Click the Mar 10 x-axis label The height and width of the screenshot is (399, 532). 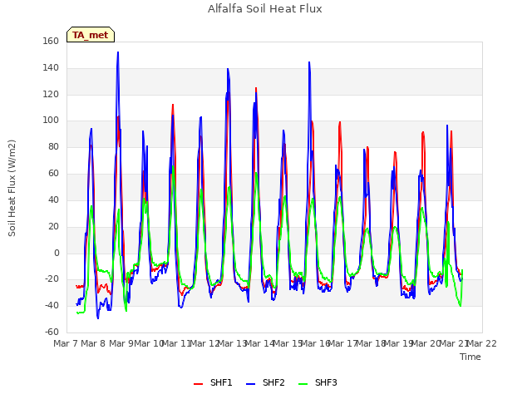click(x=149, y=343)
